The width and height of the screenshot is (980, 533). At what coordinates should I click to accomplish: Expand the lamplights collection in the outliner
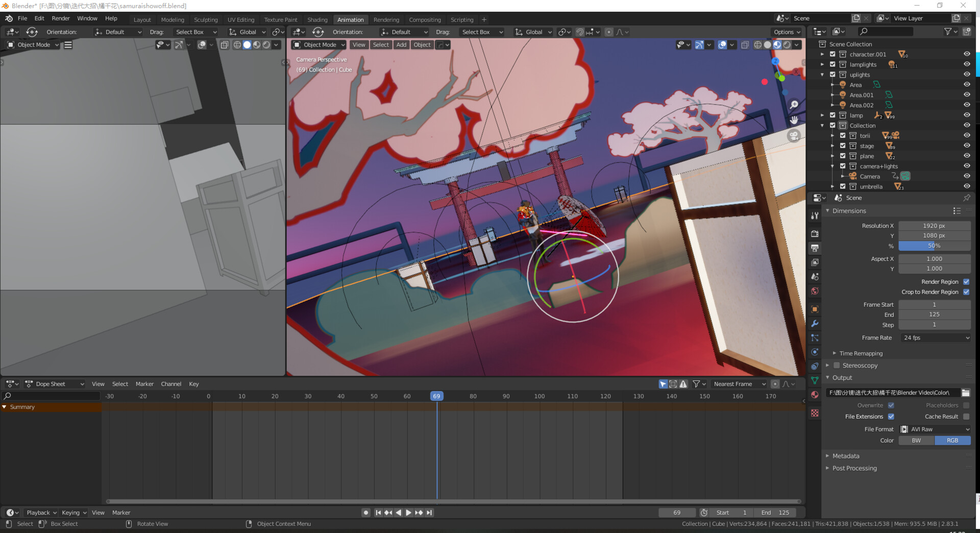click(x=823, y=64)
